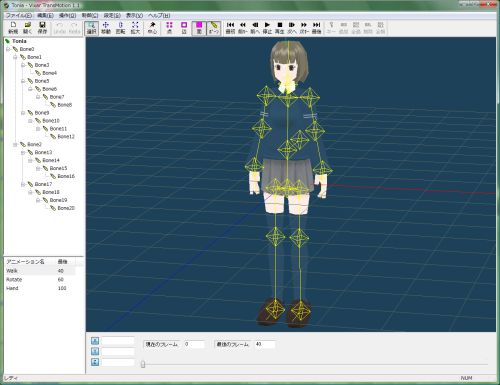Collapse the Bone1 tree node
The image size is (500, 385).
tap(15, 57)
